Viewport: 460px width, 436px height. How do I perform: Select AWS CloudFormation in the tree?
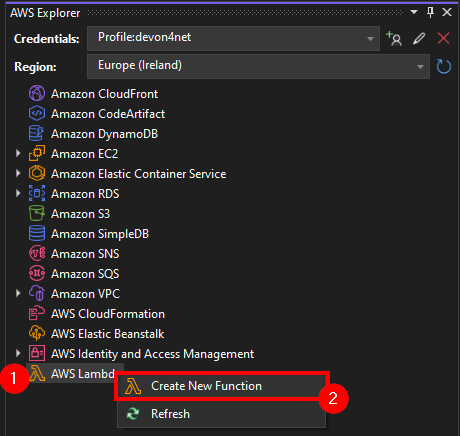pos(108,314)
